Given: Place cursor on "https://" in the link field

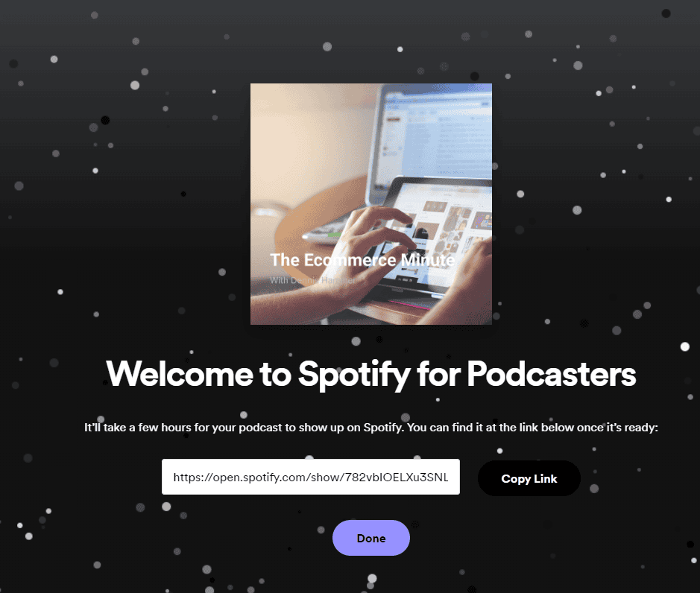Looking at the screenshot, I should [x=193, y=478].
